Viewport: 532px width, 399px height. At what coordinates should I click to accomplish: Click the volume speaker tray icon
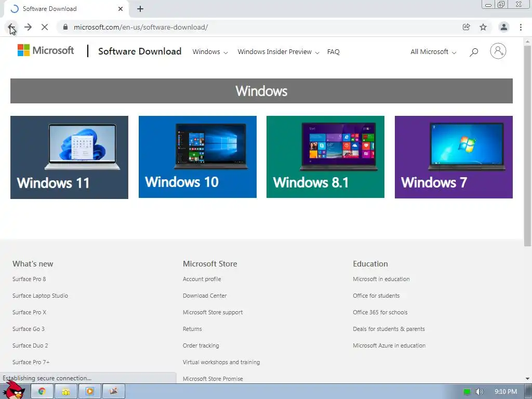click(x=479, y=392)
